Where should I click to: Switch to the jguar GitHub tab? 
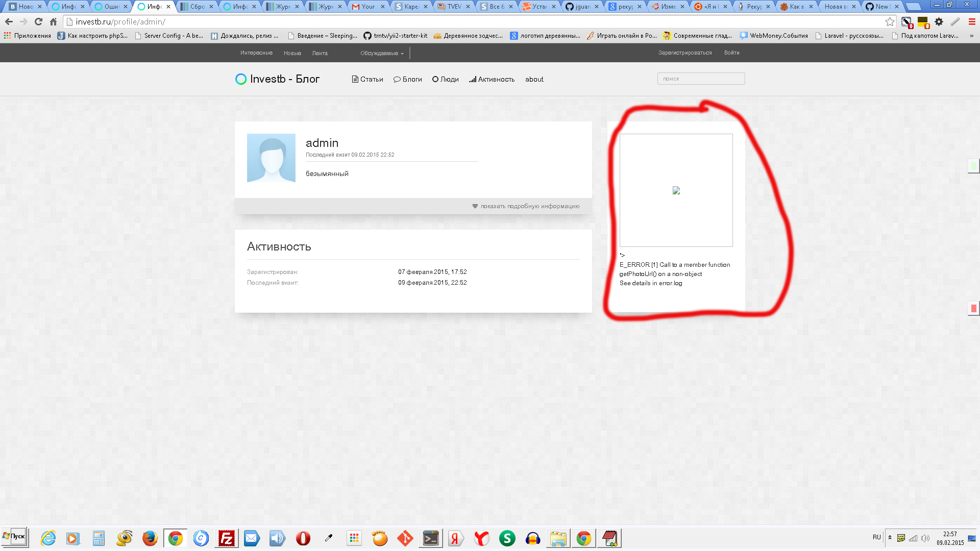tap(582, 7)
